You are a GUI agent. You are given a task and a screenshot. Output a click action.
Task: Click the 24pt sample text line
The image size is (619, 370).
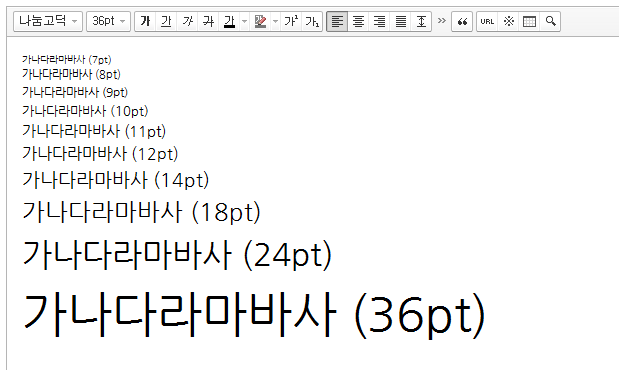(177, 255)
